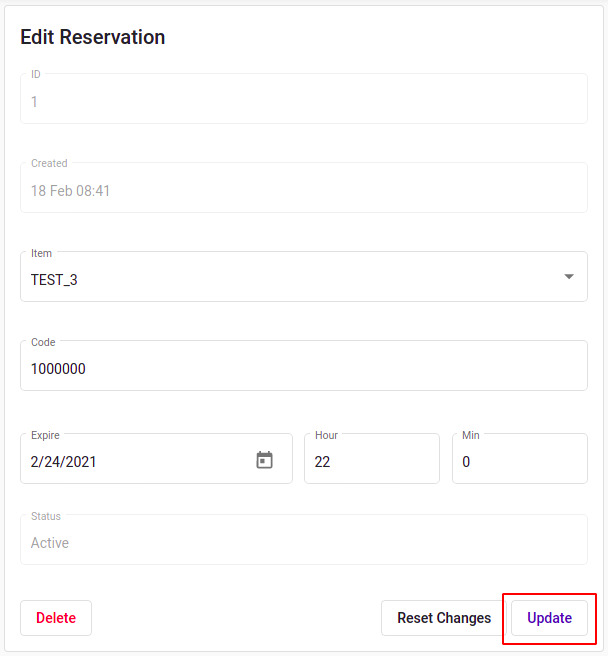This screenshot has height=656, width=608.
Task: Click the Hour field showing 22
Action: point(371,462)
